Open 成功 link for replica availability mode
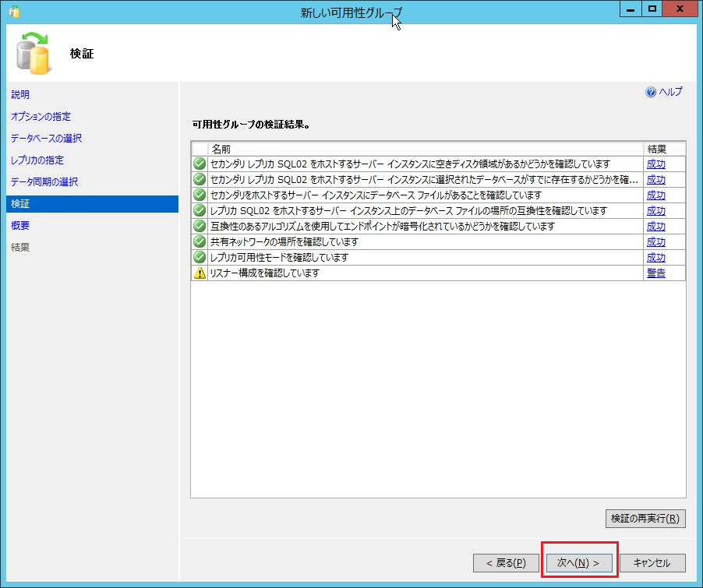 pos(655,258)
